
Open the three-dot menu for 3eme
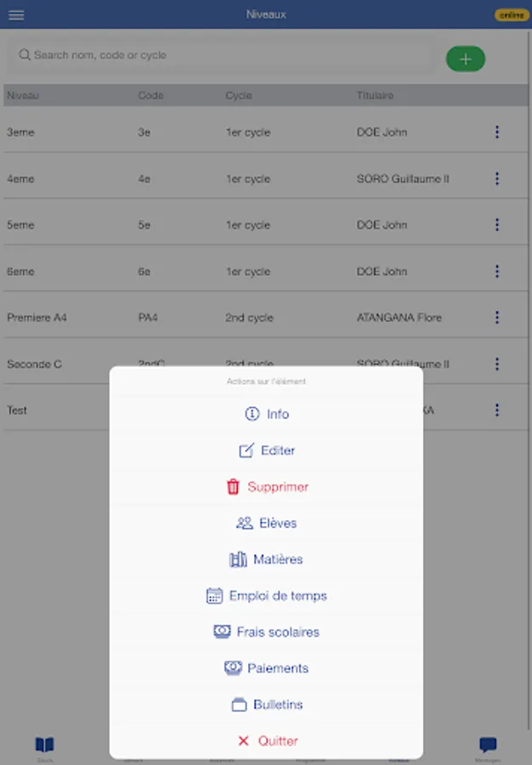click(497, 132)
